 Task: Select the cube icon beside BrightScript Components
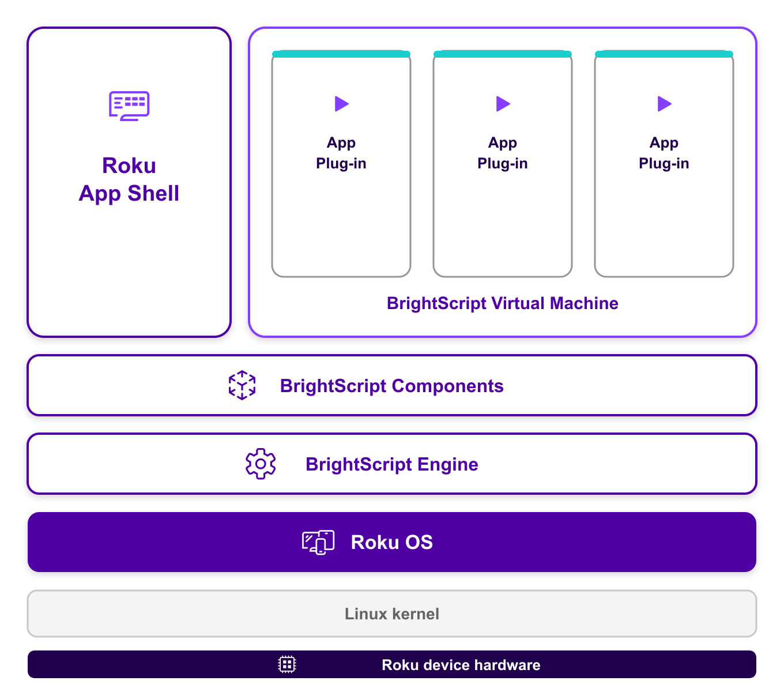pyautogui.click(x=242, y=385)
